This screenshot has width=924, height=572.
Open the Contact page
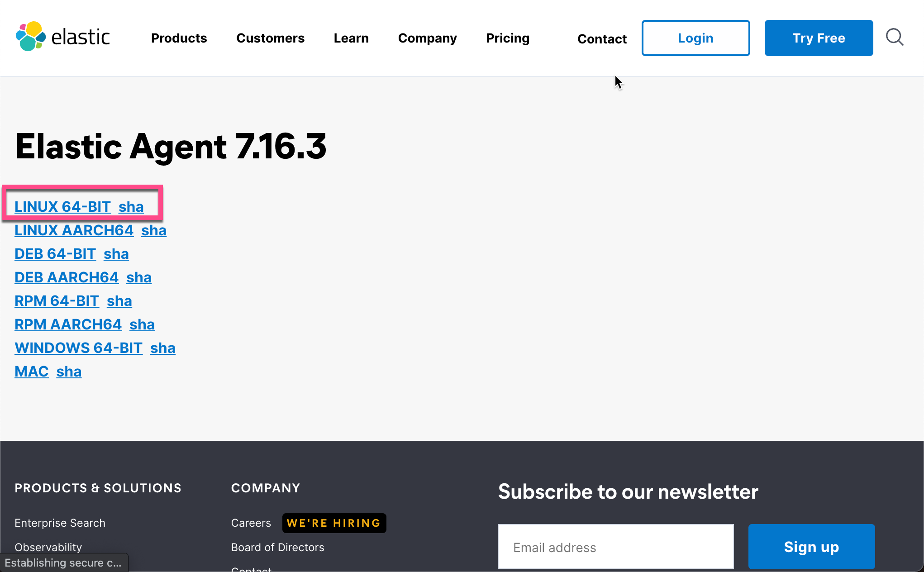point(602,39)
